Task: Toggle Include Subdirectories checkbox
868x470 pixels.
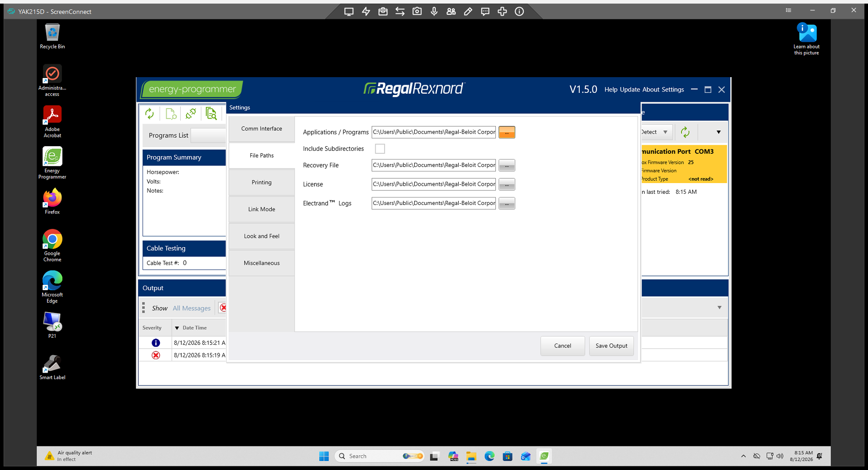Action: tap(380, 148)
